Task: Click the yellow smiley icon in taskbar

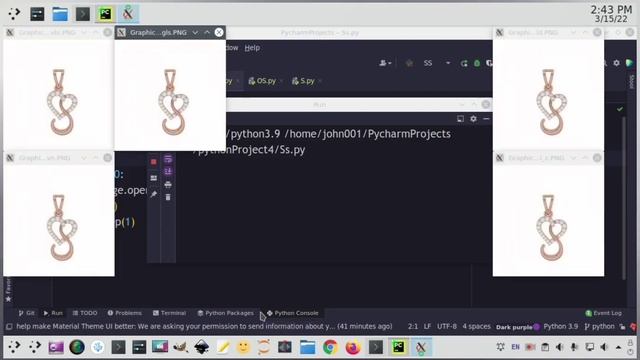Action: click(243, 347)
